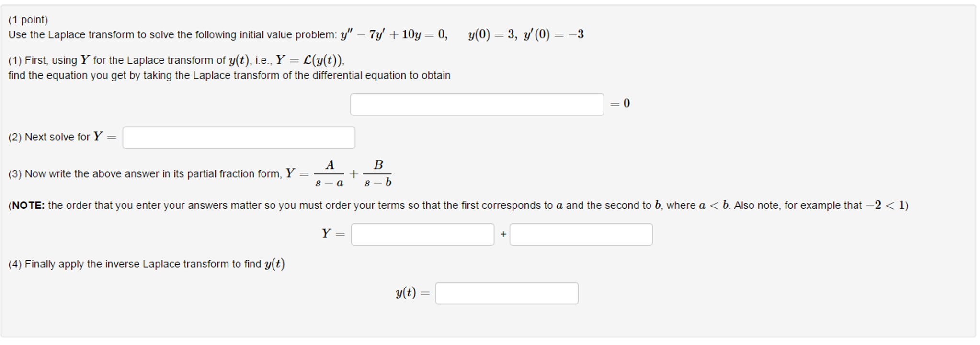Click the plus sign between answer boxes
The height and width of the screenshot is (345, 980).
(502, 234)
